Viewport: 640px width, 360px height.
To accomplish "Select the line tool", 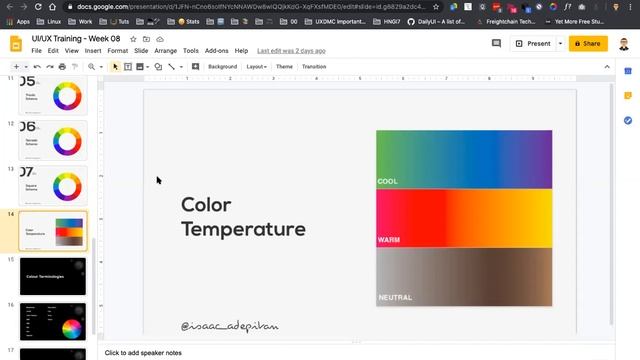I will click(171, 67).
